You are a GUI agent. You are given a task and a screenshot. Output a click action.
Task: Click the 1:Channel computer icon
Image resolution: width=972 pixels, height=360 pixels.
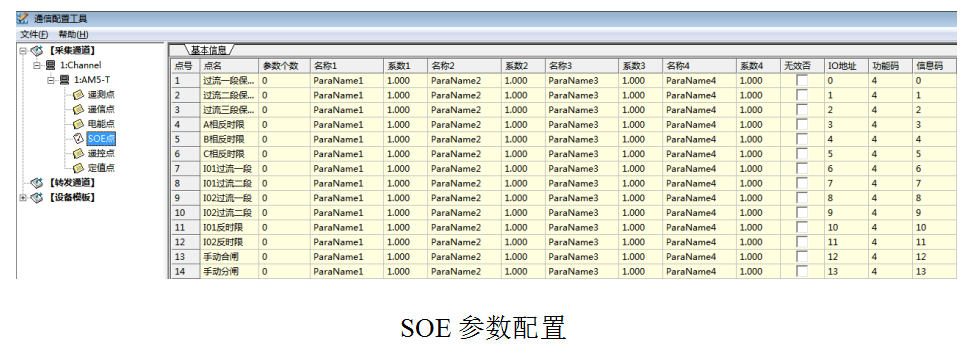pyautogui.click(x=50, y=65)
